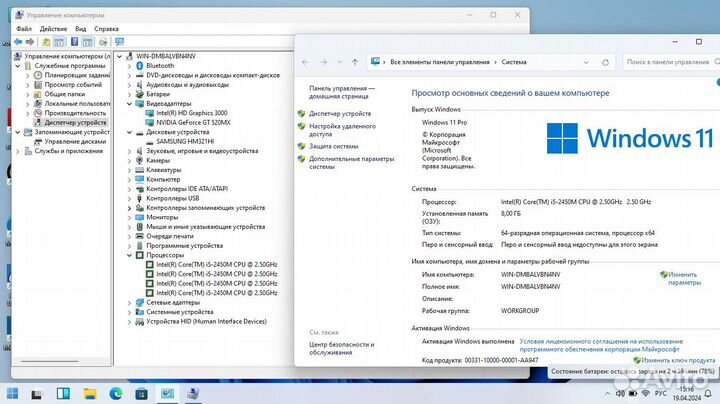This screenshot has width=720, height=404.
Task: Select the SAMSUNG HM321HI disk
Action: tap(185, 141)
